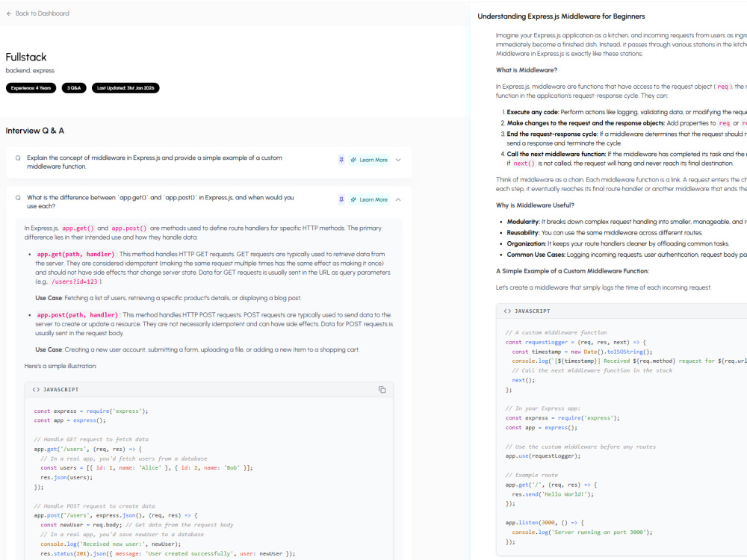Copy the JavaScript code block in the answer

[x=382, y=390]
